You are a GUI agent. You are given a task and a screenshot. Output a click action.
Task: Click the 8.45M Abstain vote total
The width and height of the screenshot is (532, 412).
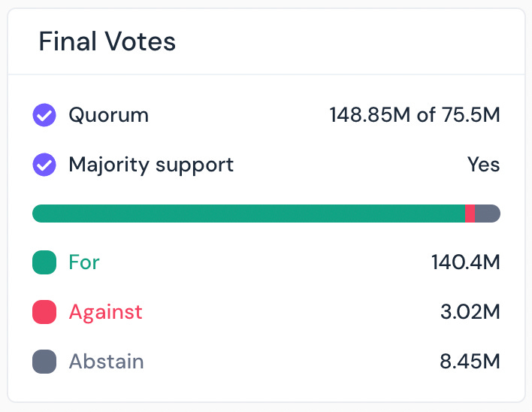point(470,362)
